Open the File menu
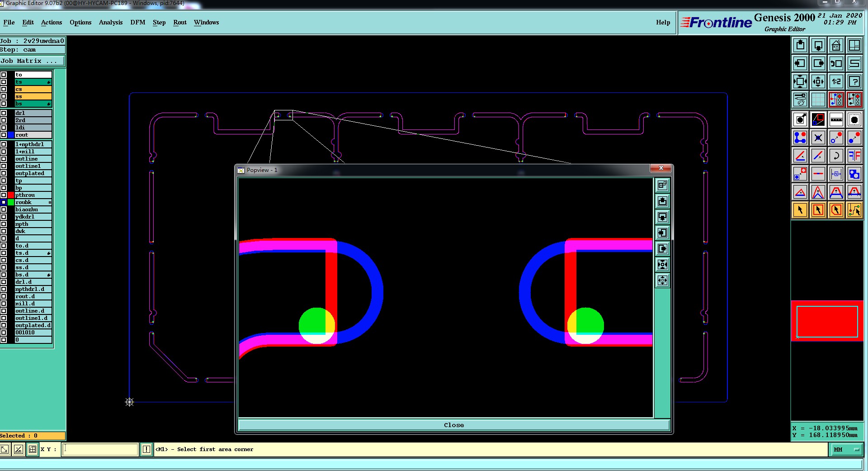Viewport: 868px width, 471px height. pyautogui.click(x=9, y=22)
